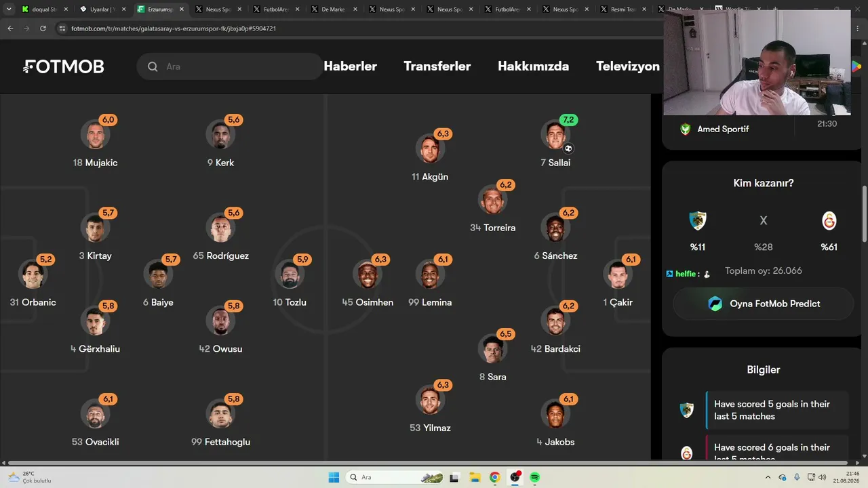The width and height of the screenshot is (868, 488).
Task: Click the taskbar Ara search box
Action: [x=395, y=478]
